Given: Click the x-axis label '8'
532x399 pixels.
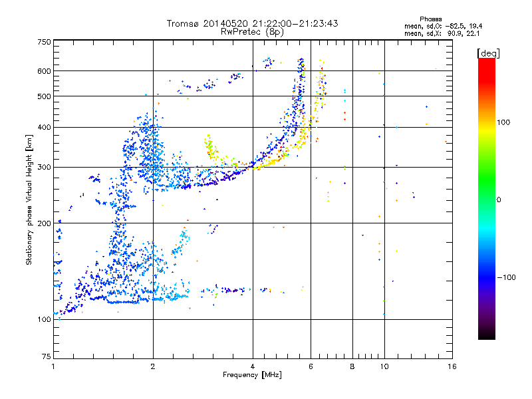Looking at the screenshot, I should [352, 366].
